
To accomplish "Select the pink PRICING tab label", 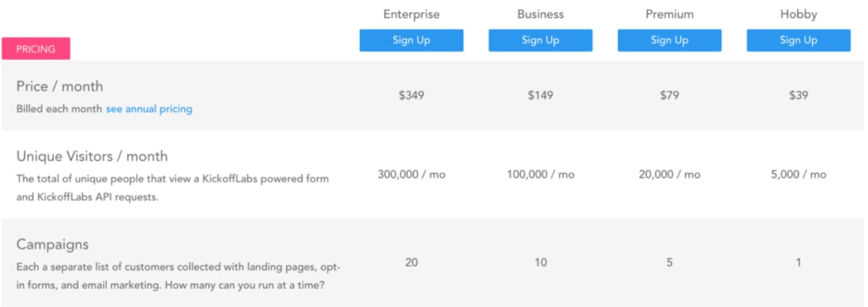I will 36,49.
